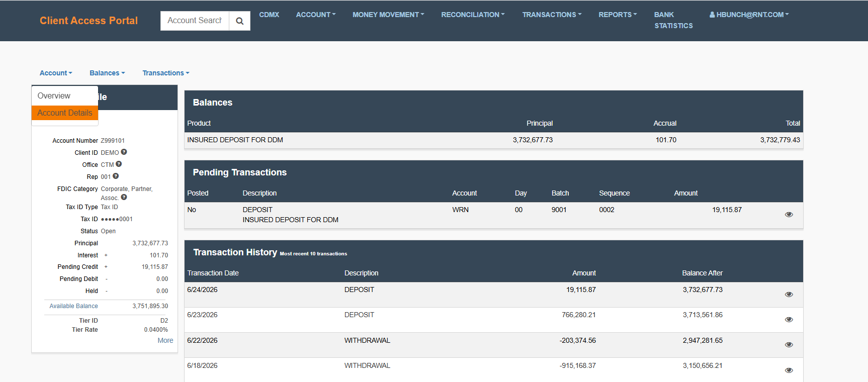Open the blue Transactions sub-navigation dropdown
868x382 pixels.
tap(166, 73)
